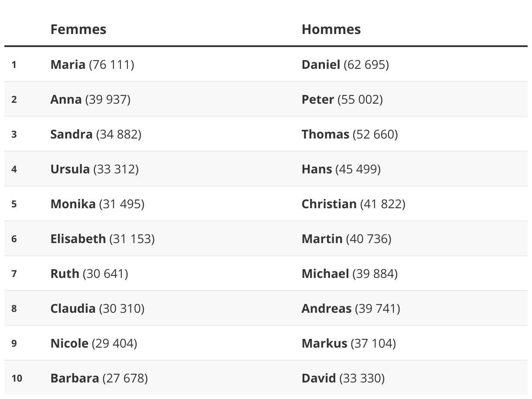Image resolution: width=532 pixels, height=399 pixels.
Task: Click the Femmes column header
Action: pos(78,29)
